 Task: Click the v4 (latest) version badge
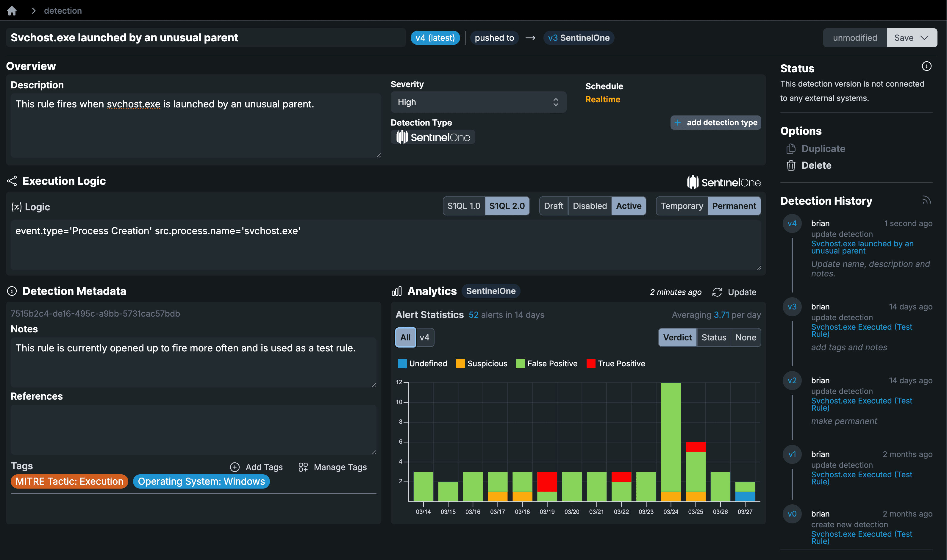pyautogui.click(x=435, y=38)
